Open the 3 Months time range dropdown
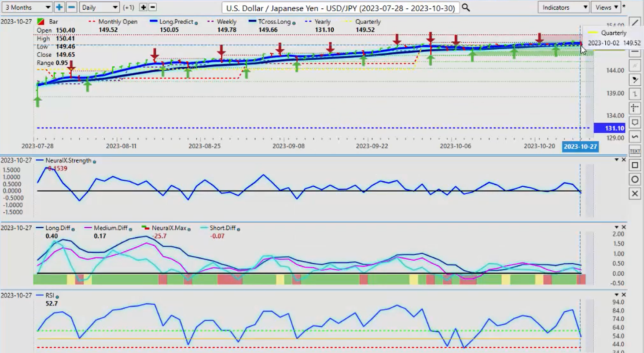644x353 pixels. coord(26,7)
